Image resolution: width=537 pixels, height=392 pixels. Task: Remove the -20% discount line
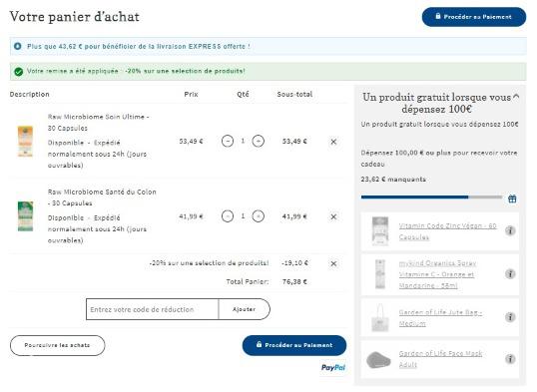[x=333, y=263]
